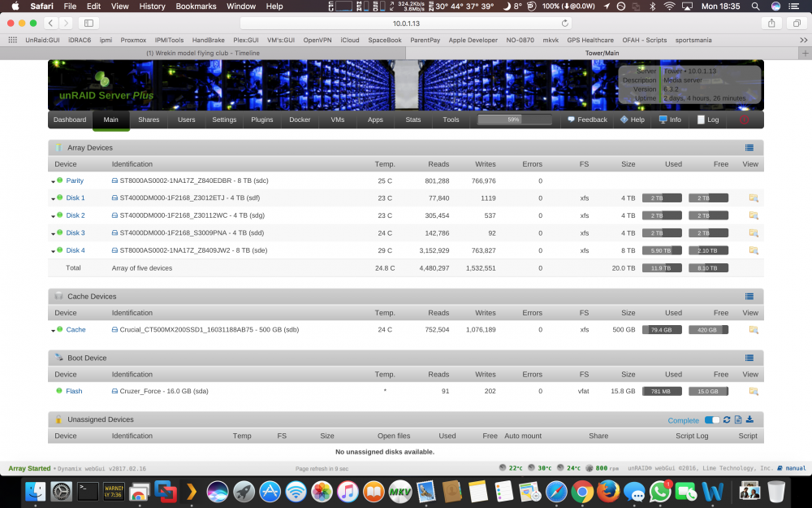Click the red power icon in navbar

[744, 119]
